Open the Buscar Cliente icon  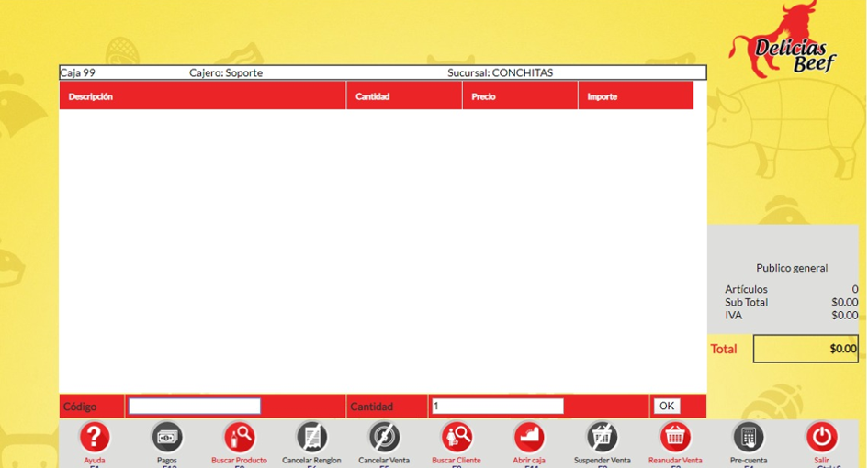coord(457,438)
